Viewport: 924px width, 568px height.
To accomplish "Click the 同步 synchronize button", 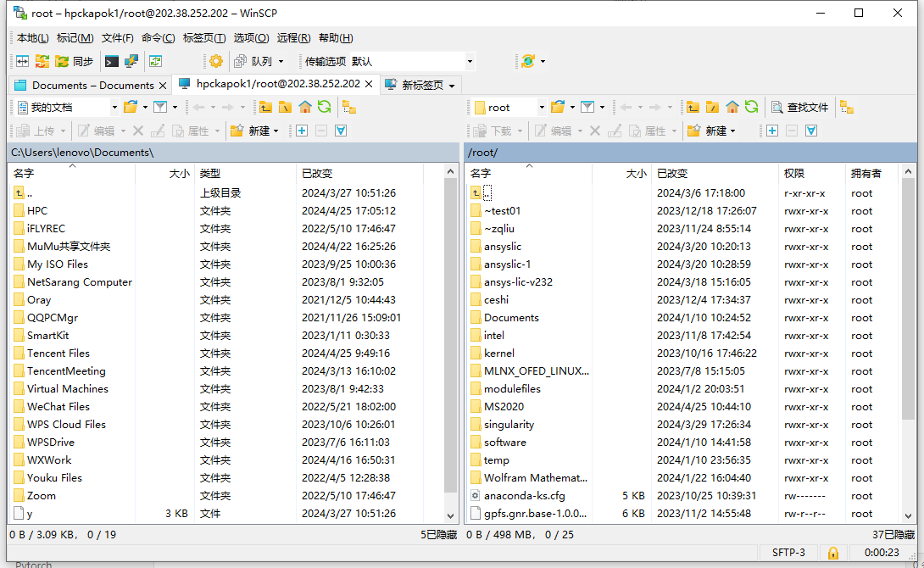I will [75, 61].
